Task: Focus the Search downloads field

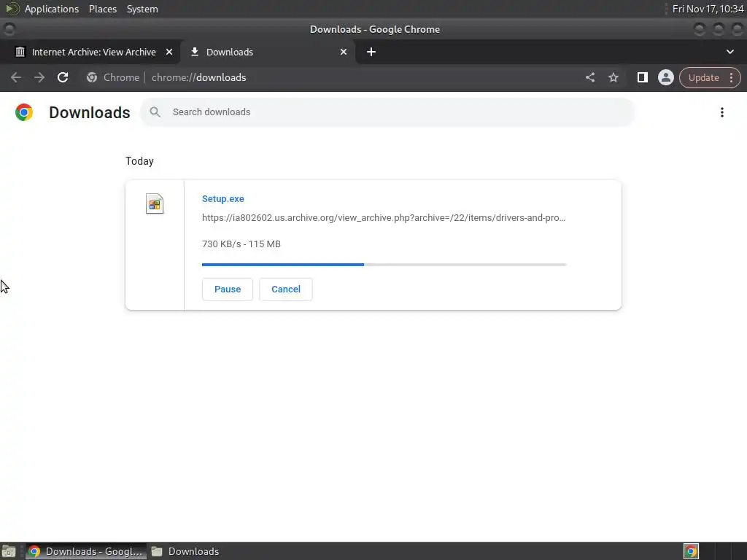Action: (388, 112)
